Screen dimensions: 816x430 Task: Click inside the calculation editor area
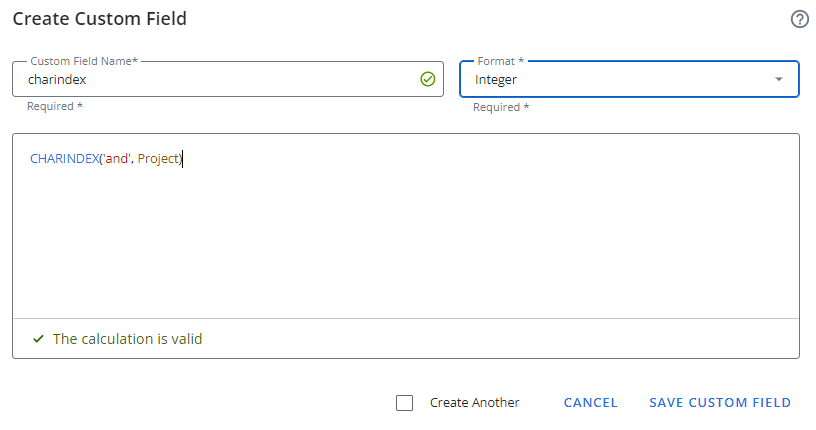(x=400, y=240)
